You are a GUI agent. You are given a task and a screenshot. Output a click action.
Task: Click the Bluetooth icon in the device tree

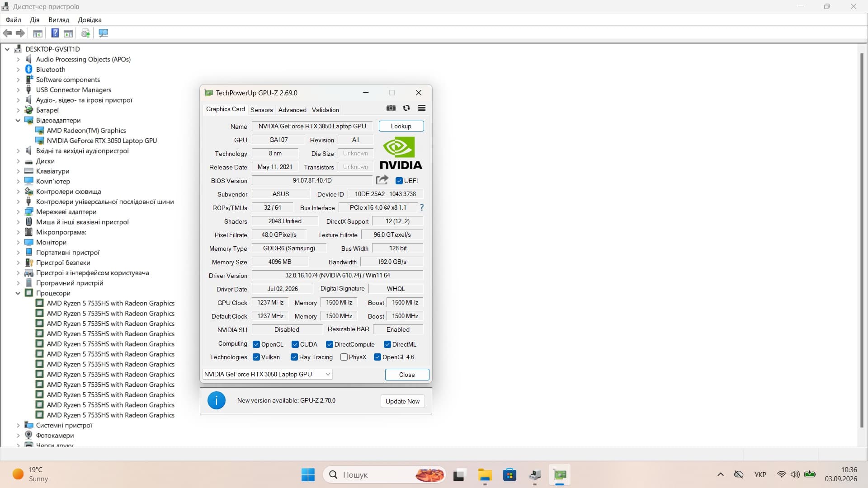point(28,69)
